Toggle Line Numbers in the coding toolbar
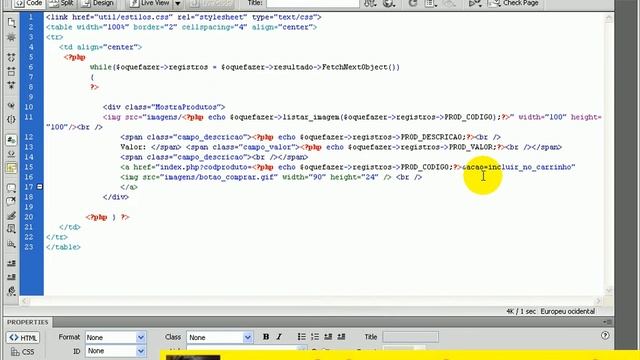The width and height of the screenshot is (640, 360). click(11, 140)
